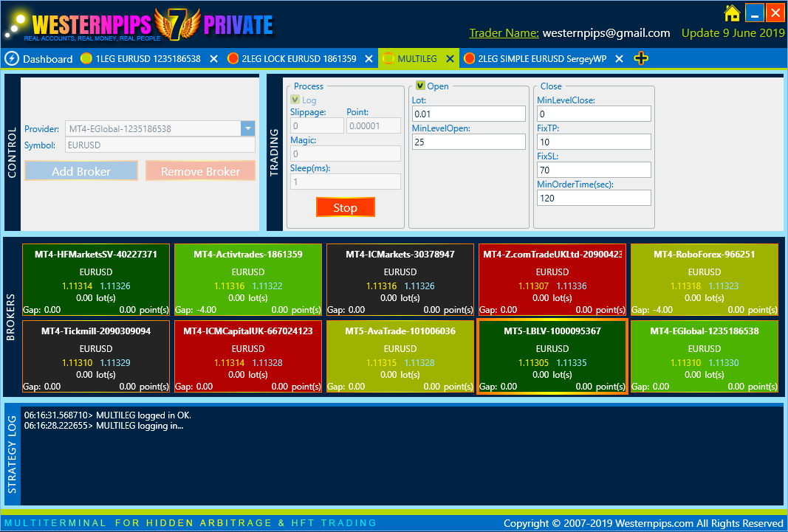Select the MT4-ICMarkets-30378947 broker card
Image resolution: width=788 pixels, height=532 pixels.
[400, 280]
